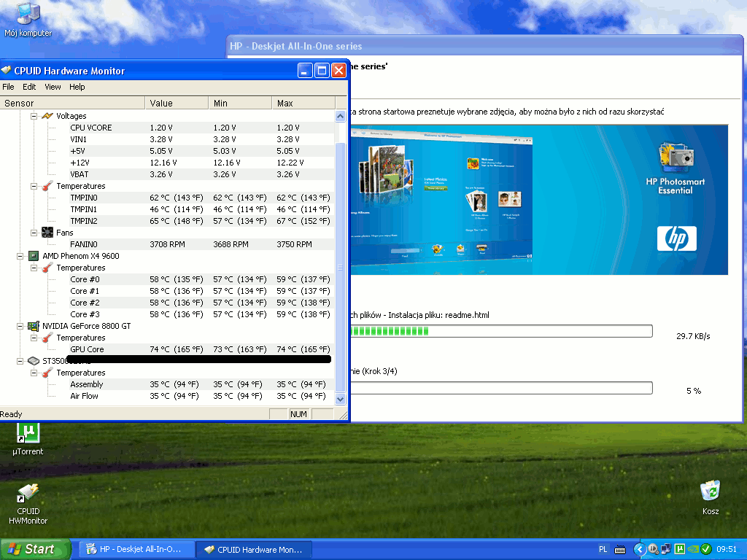The width and height of the screenshot is (747, 560).
Task: Open the Help menu
Action: (x=77, y=87)
